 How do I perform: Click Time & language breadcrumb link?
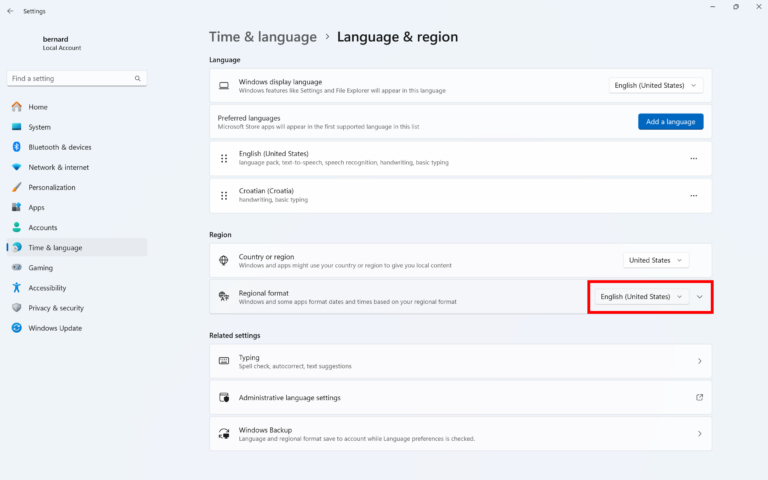coord(263,37)
